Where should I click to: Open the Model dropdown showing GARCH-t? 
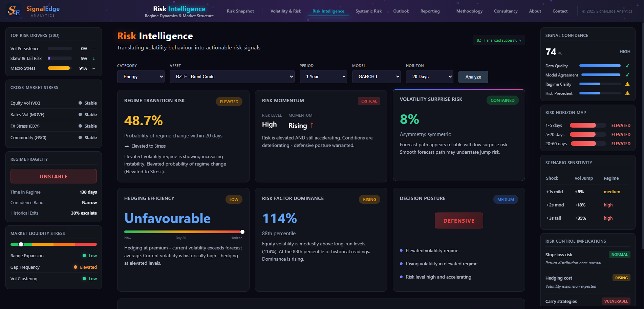376,76
